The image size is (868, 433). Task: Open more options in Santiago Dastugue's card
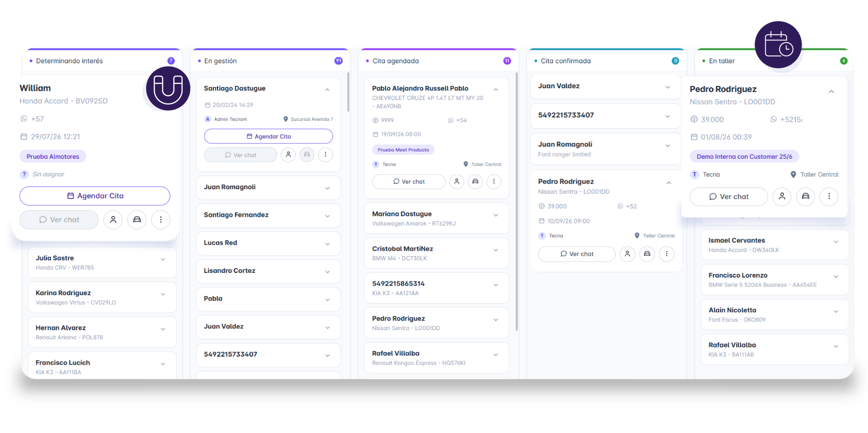[x=325, y=155]
